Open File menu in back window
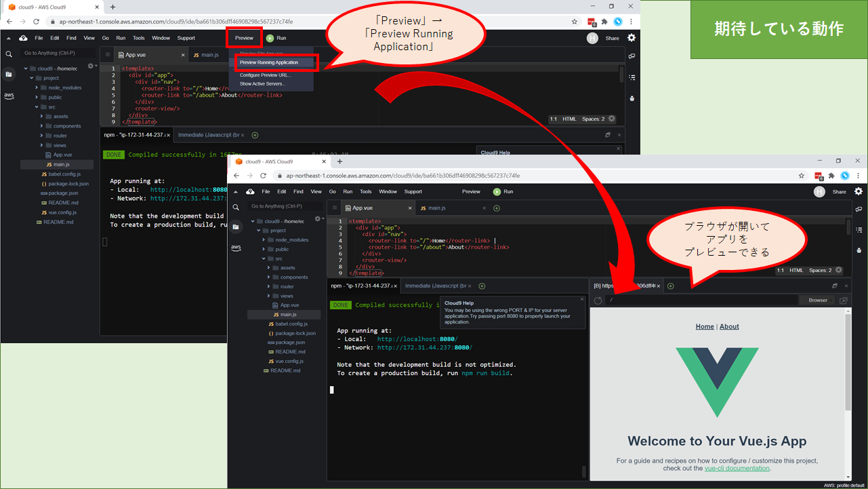Screen dimensions: 868x489 [x=39, y=38]
